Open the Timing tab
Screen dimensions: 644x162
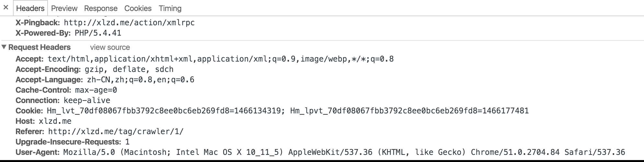[170, 8]
